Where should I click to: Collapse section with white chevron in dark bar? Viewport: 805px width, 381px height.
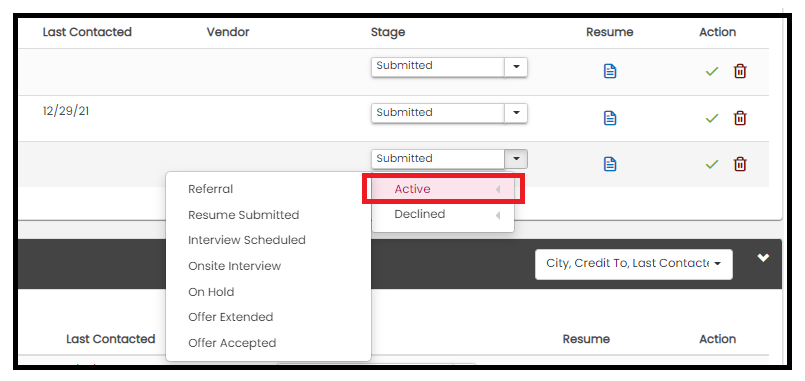(x=763, y=258)
